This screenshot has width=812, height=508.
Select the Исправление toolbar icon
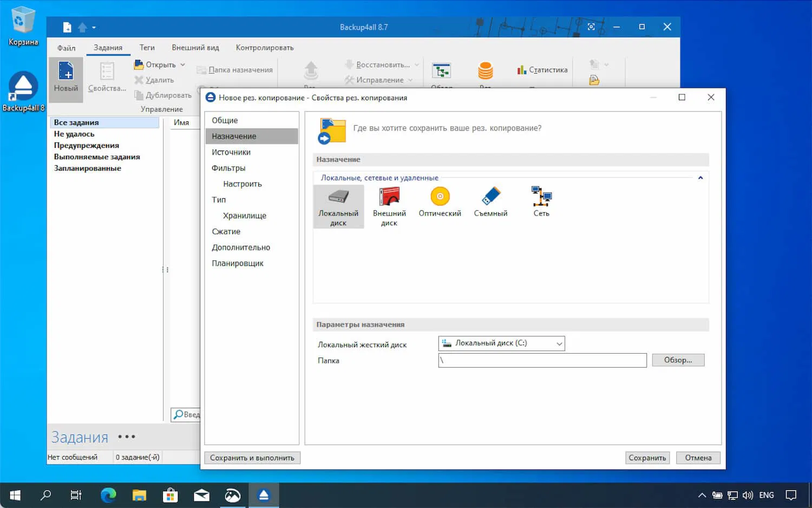click(x=378, y=80)
